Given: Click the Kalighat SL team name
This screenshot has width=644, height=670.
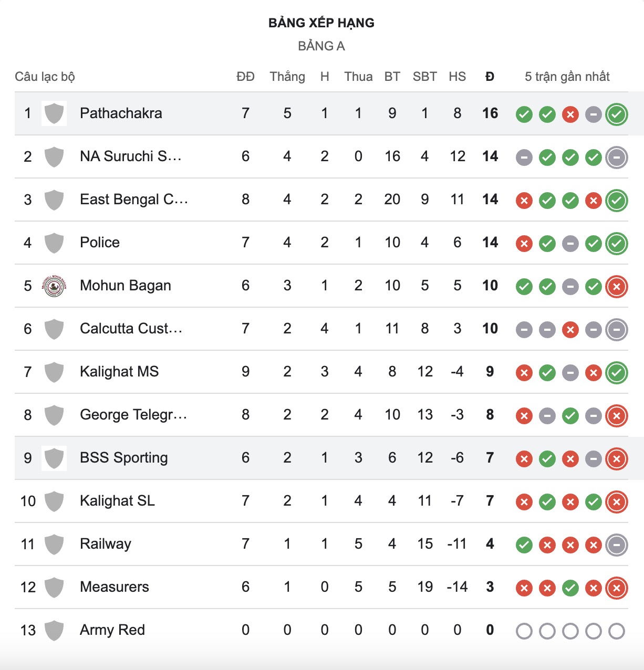Looking at the screenshot, I should [117, 501].
